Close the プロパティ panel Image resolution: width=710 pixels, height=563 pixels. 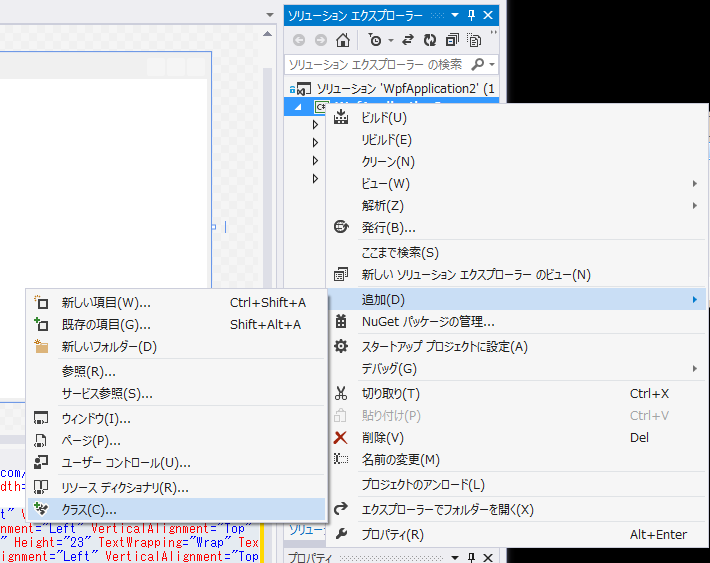tap(488, 557)
